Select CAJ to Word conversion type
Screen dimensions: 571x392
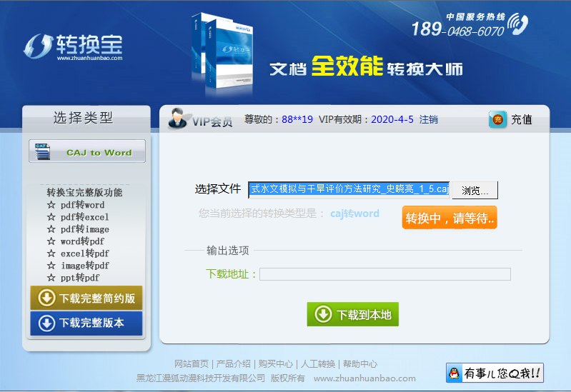click(87, 151)
